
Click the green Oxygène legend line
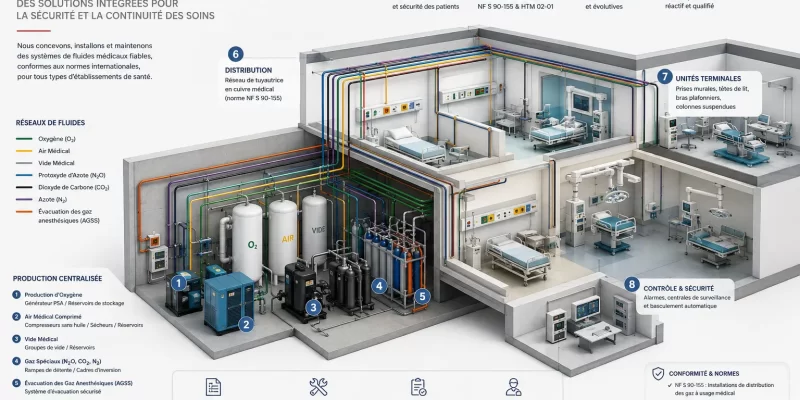24,139
